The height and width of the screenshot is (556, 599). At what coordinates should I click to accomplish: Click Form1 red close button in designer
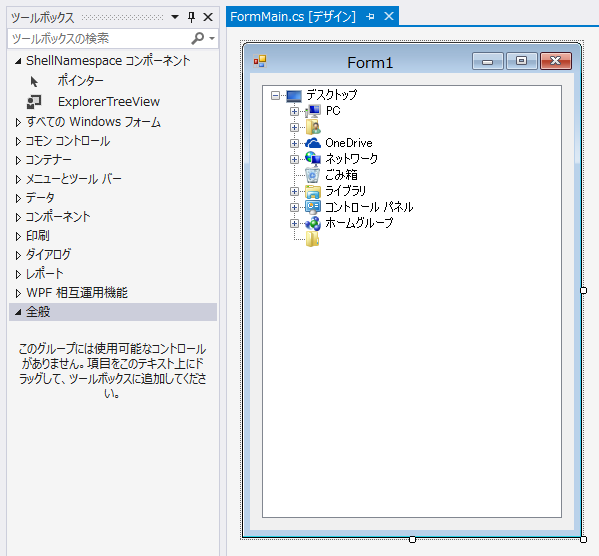[x=556, y=61]
